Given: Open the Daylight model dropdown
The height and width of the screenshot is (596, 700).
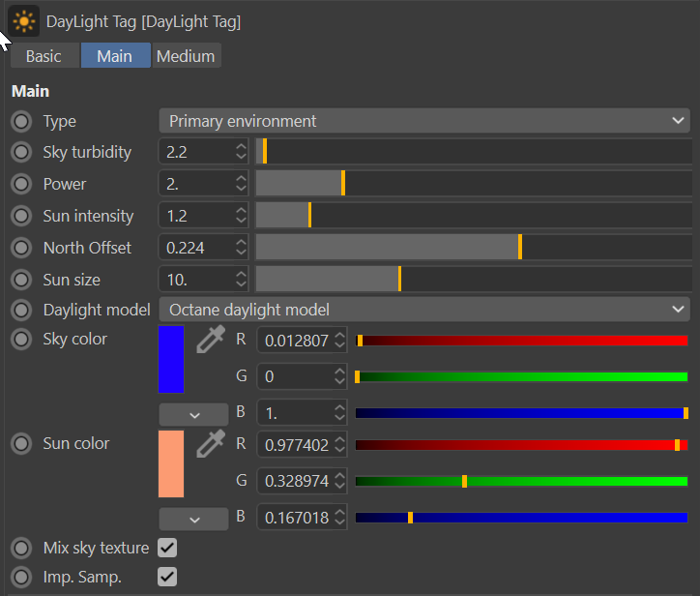Looking at the screenshot, I should (423, 310).
